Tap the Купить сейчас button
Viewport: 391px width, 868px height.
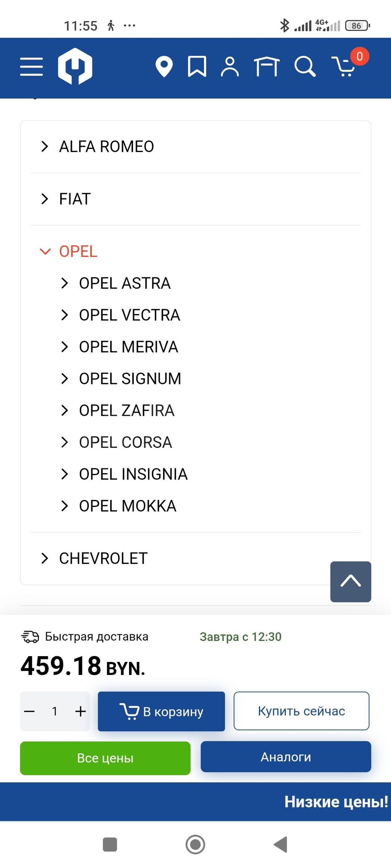coord(301,711)
